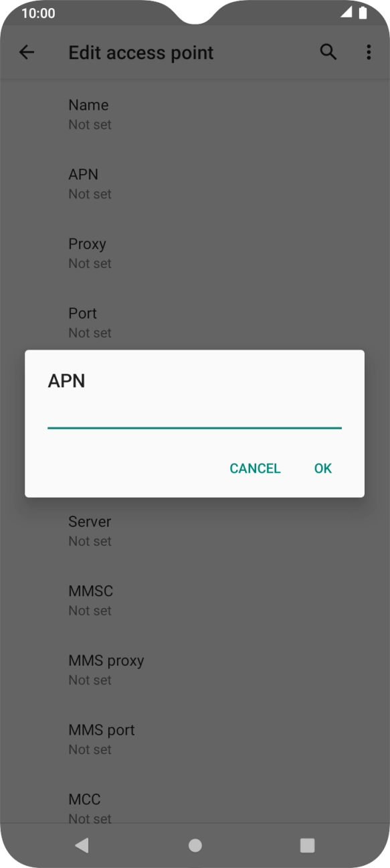Tap the Android back navigation triangle
This screenshot has height=868, width=390.
coord(82,845)
